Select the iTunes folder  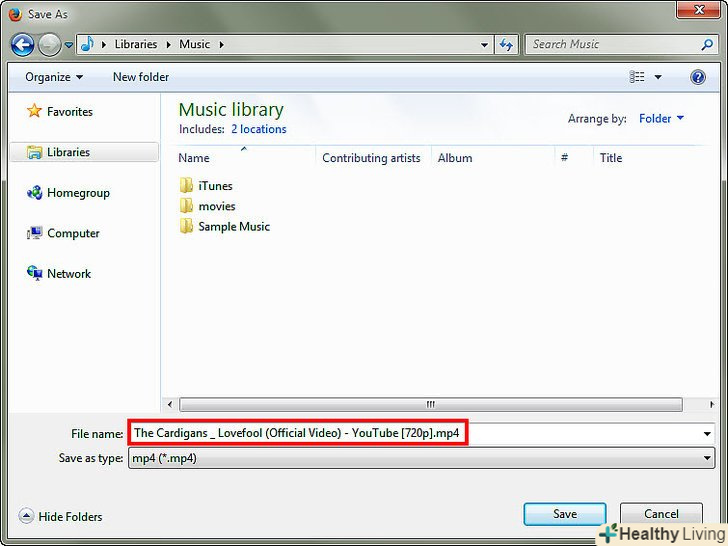coord(215,186)
